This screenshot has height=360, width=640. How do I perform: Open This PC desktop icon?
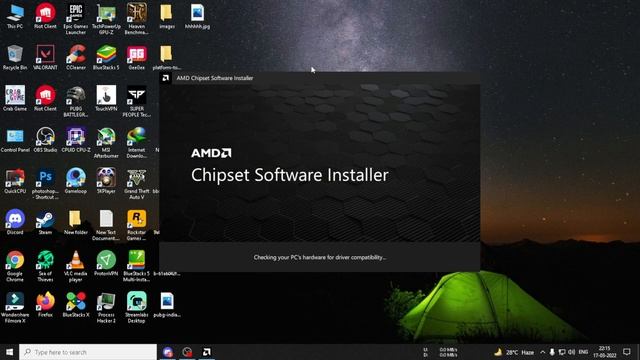click(15, 16)
